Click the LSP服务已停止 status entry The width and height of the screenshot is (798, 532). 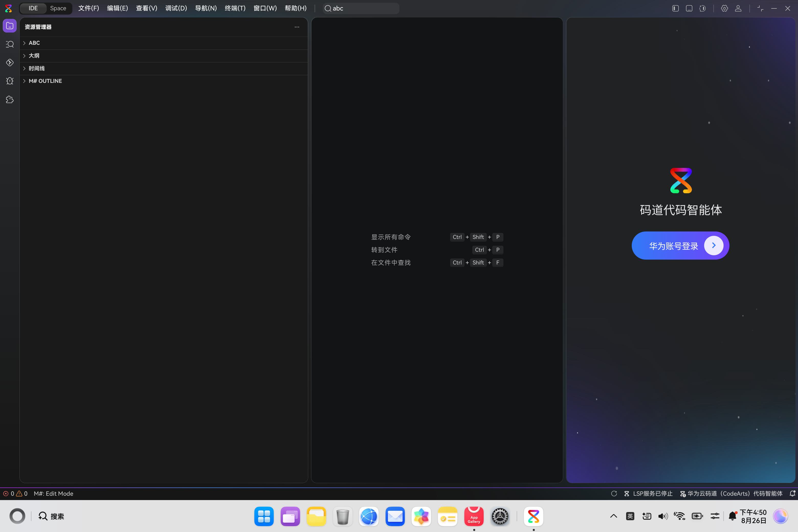[648, 494]
